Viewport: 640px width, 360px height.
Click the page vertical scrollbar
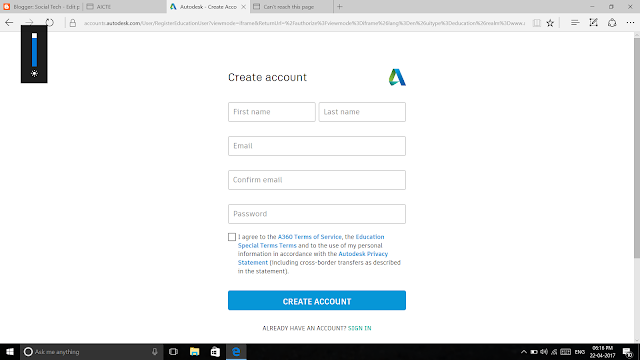[637, 147]
